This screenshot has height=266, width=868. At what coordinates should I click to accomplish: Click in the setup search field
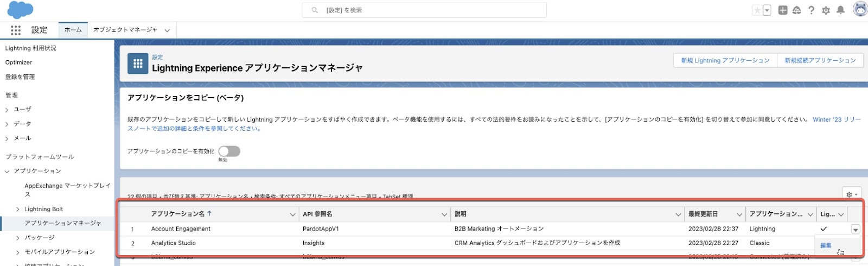click(x=424, y=10)
